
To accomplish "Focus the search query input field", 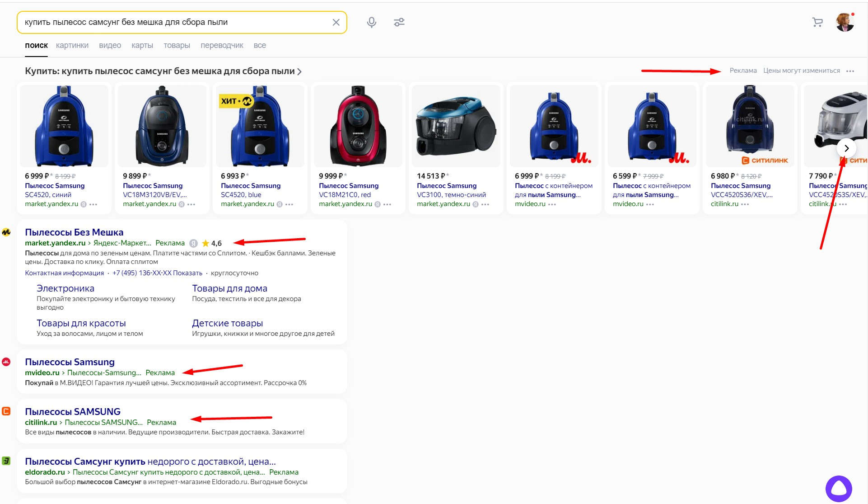I will 176,22.
